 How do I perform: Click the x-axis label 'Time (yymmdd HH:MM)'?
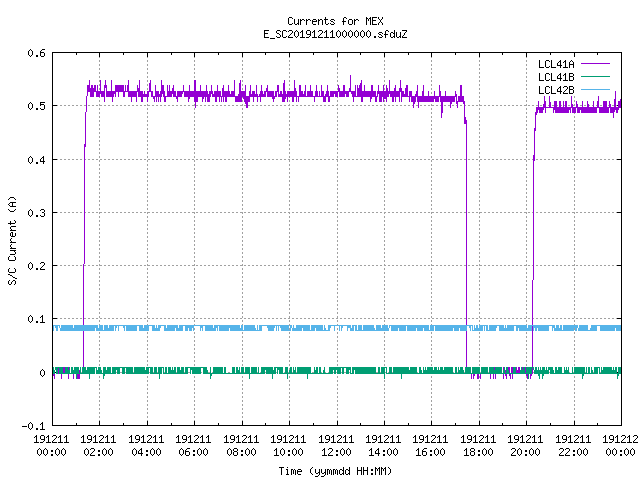pos(335,471)
